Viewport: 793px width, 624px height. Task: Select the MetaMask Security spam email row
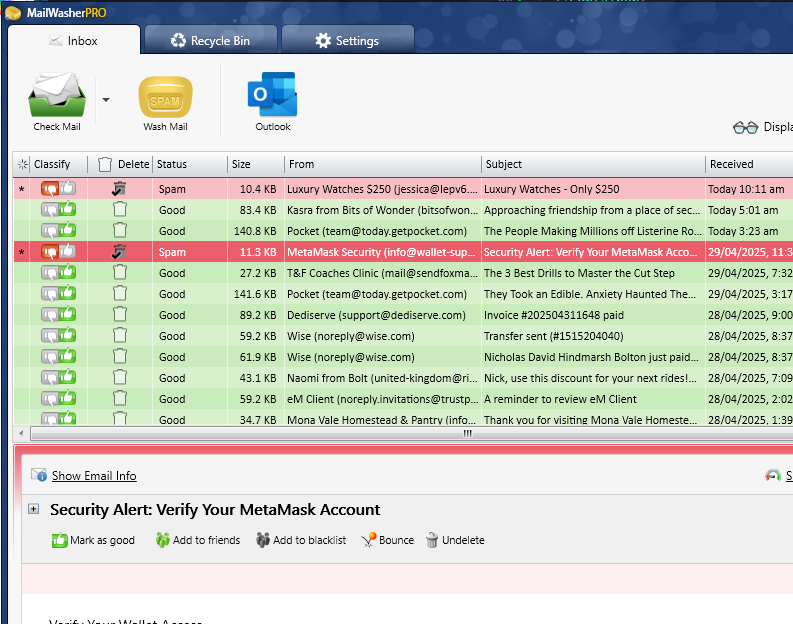tap(380, 252)
